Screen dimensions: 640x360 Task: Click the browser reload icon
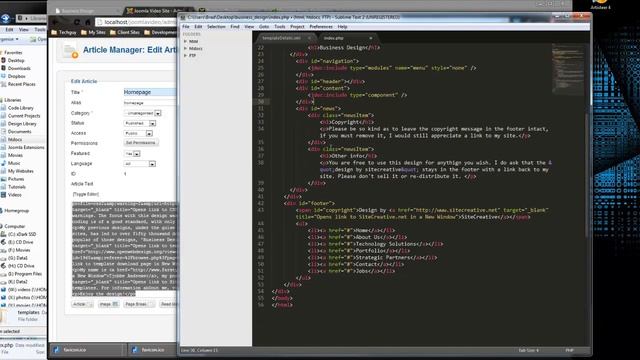(x=77, y=22)
